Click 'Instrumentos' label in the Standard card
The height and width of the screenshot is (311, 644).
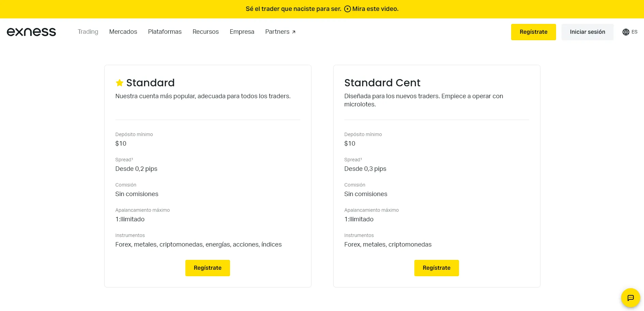coord(130,235)
